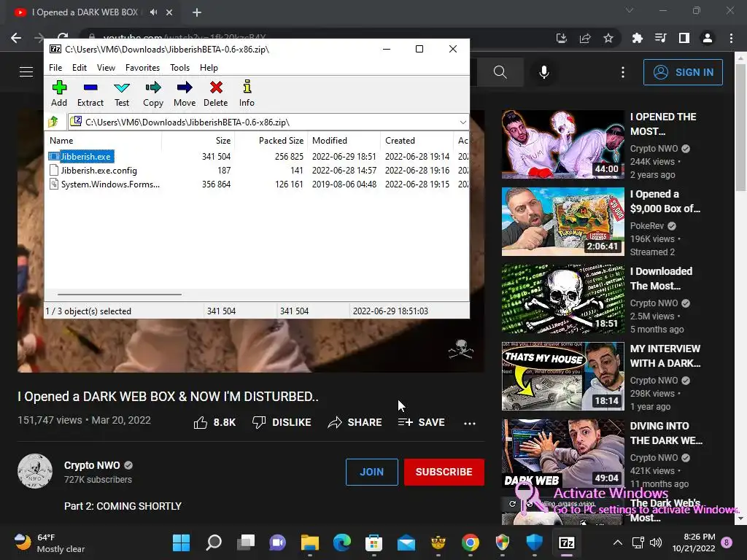Delete the selected file with red X
Viewport: 747px width, 560px height.
[x=216, y=93]
